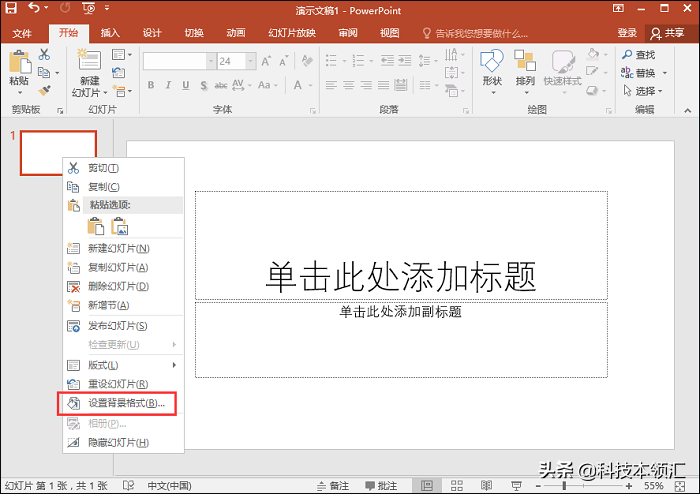Viewport: 700px width, 494px height.
Task: Click the Arrange icon
Action: [x=525, y=61]
